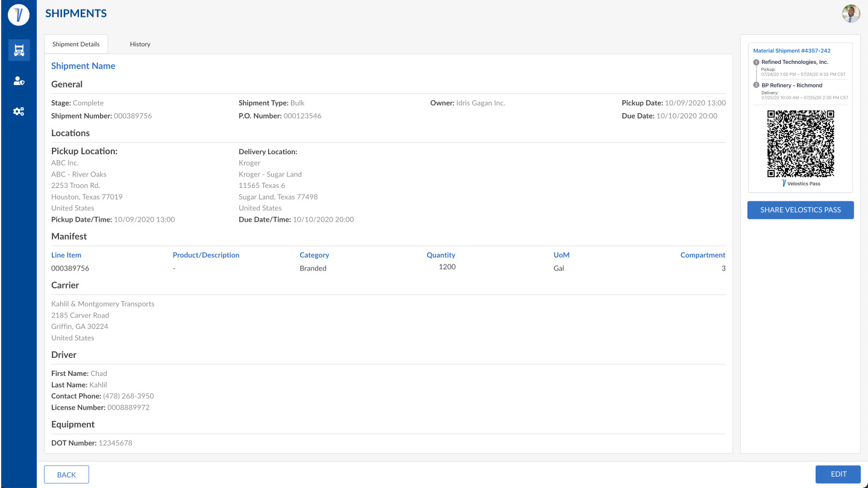Select line item 000389756 in manifest
This screenshot has width=868, height=488.
[70, 268]
